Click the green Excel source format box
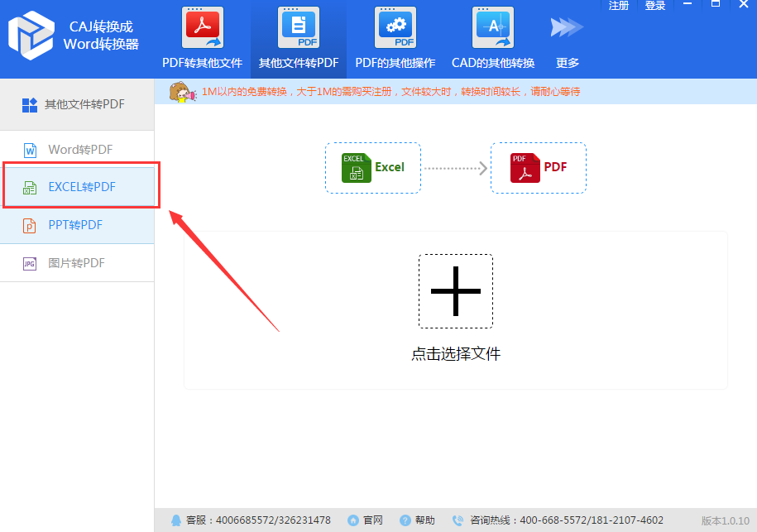This screenshot has height=532, width=757. [373, 168]
